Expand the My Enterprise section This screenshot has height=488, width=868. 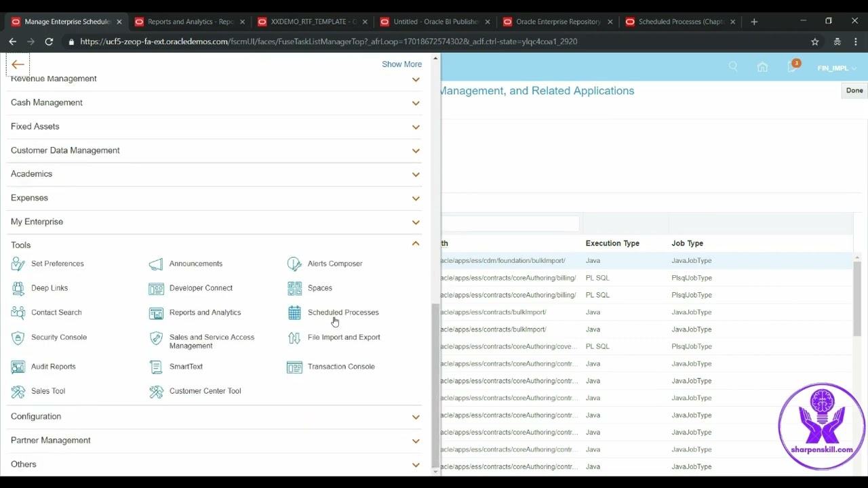coord(416,222)
